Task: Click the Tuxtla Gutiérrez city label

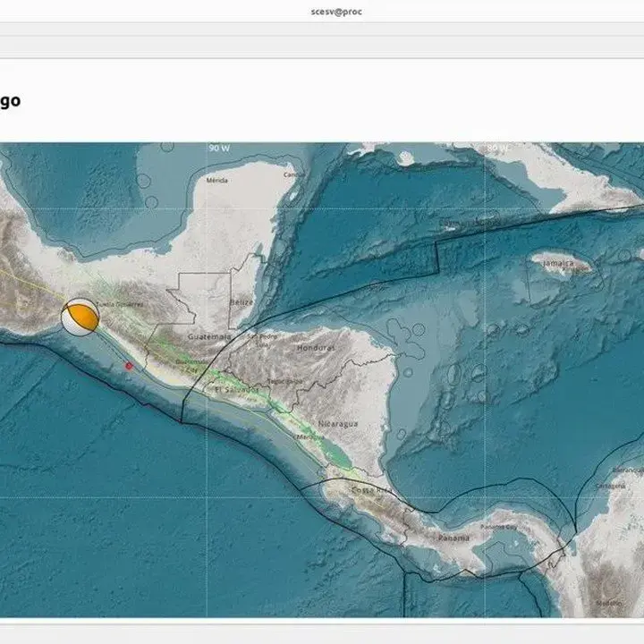Action: 120,304
